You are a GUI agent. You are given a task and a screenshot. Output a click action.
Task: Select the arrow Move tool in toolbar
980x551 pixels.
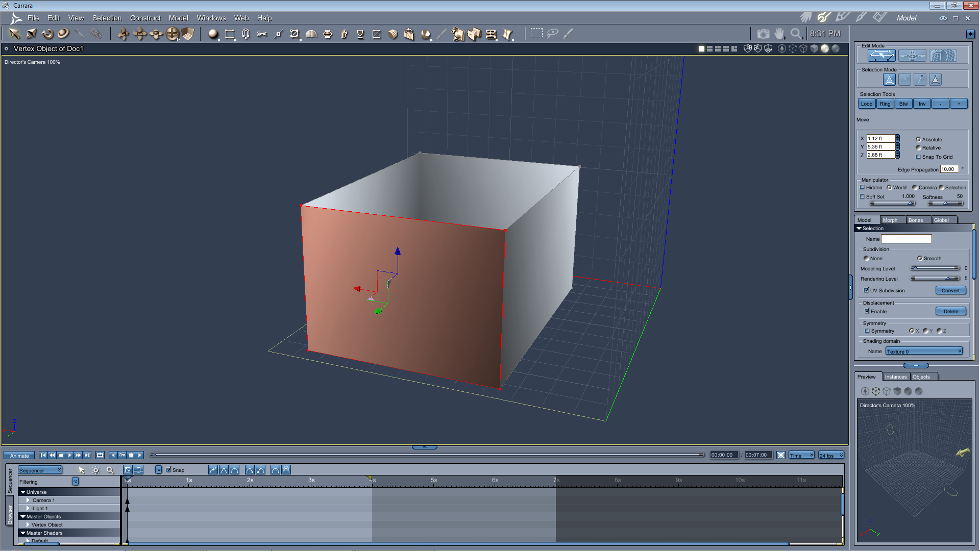point(14,34)
